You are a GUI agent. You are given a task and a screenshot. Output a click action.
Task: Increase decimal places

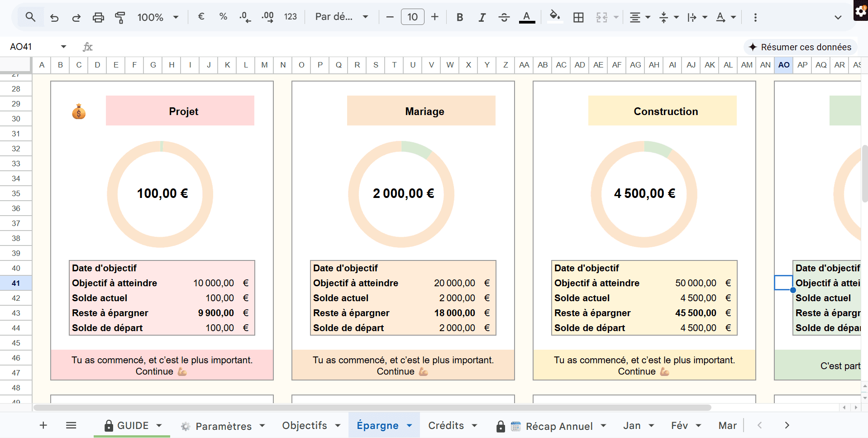pyautogui.click(x=268, y=17)
